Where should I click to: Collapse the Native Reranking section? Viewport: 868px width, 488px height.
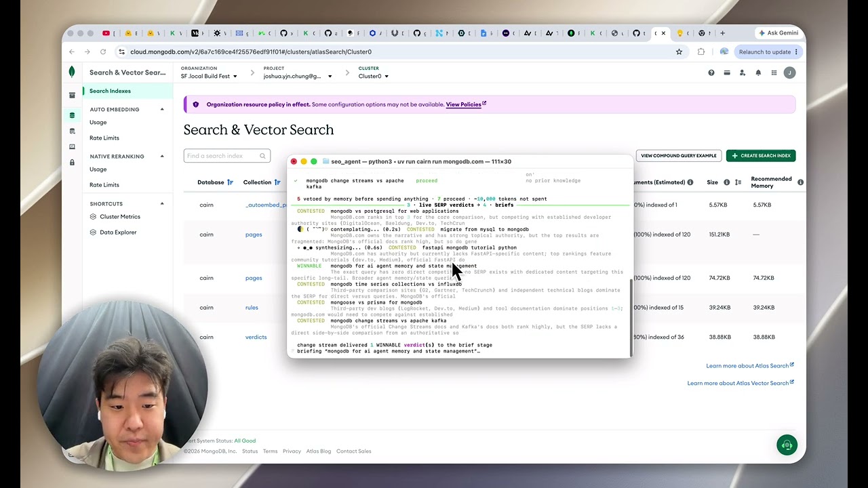[x=162, y=157]
